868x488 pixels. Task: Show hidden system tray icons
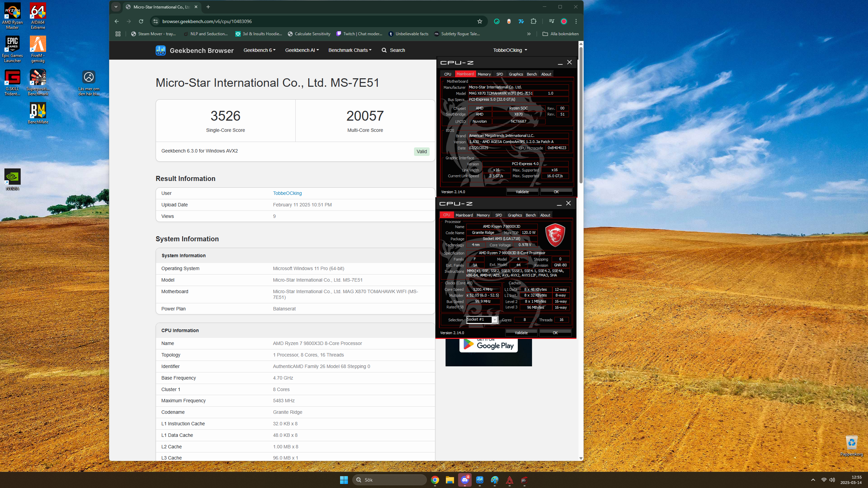(x=813, y=480)
